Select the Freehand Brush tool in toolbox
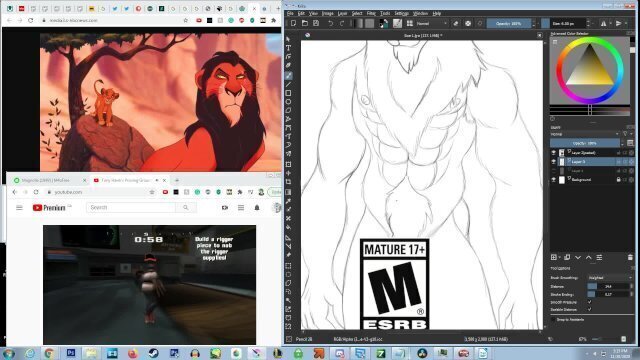640x360 pixels. pos(288,76)
